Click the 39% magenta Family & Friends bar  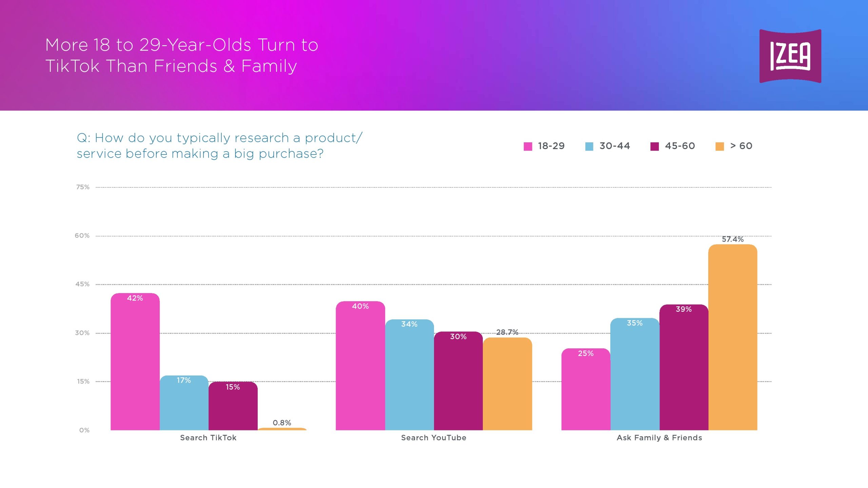pos(684,367)
